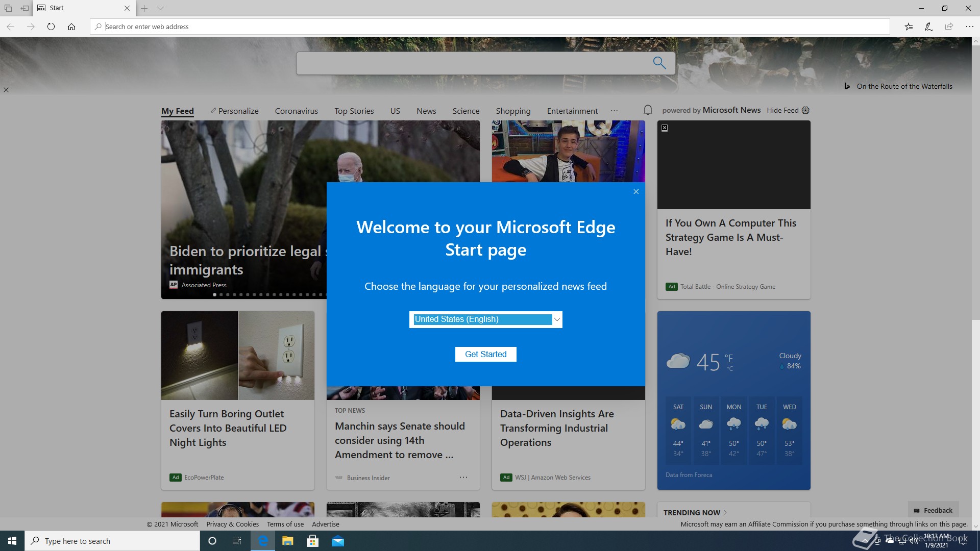Open the Entertainment tab
This screenshot has width=980, height=551.
[572, 111]
